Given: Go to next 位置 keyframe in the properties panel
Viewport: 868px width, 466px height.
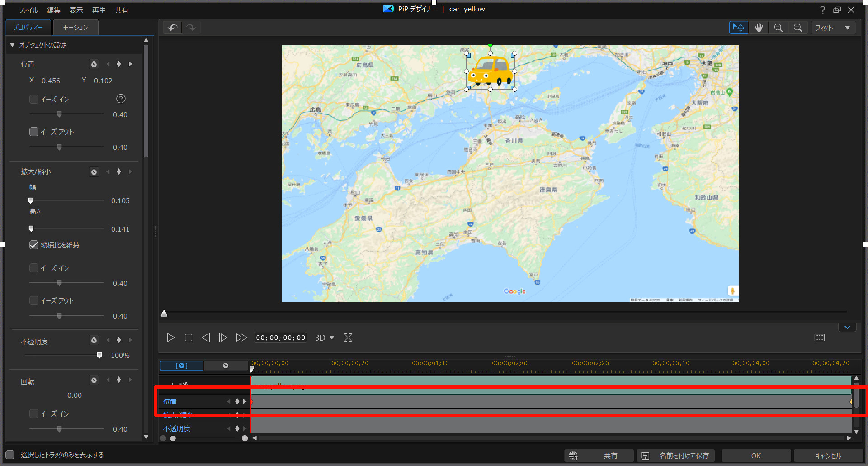Looking at the screenshot, I should pyautogui.click(x=130, y=64).
